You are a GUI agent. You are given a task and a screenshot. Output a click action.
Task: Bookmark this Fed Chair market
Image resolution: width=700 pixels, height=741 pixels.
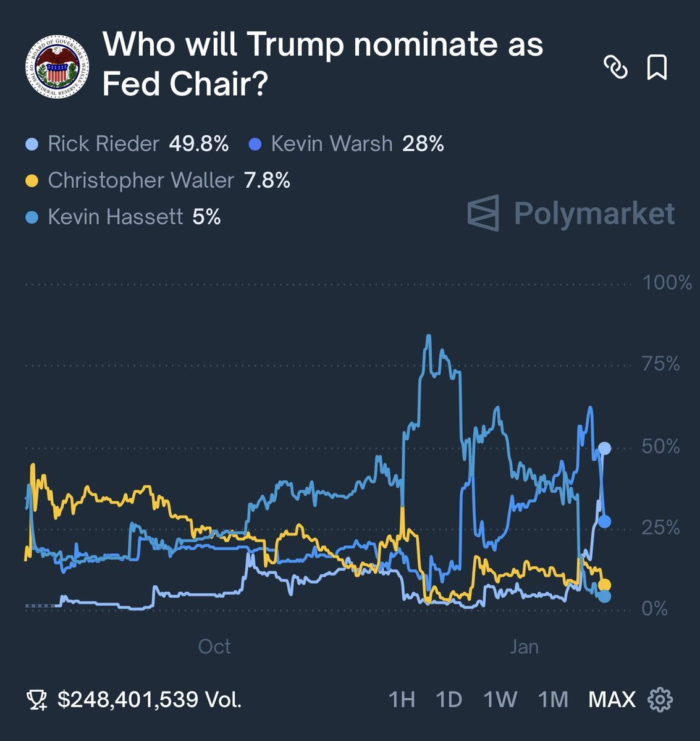pos(657,67)
